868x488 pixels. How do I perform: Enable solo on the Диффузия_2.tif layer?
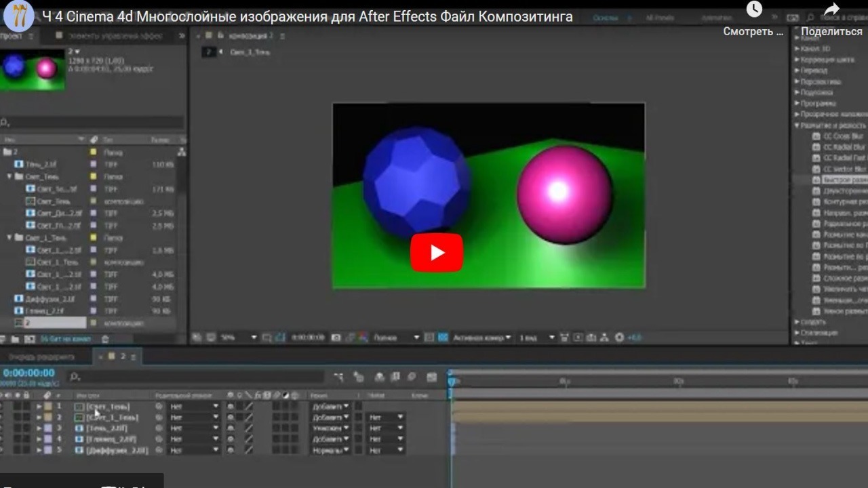[x=18, y=449]
